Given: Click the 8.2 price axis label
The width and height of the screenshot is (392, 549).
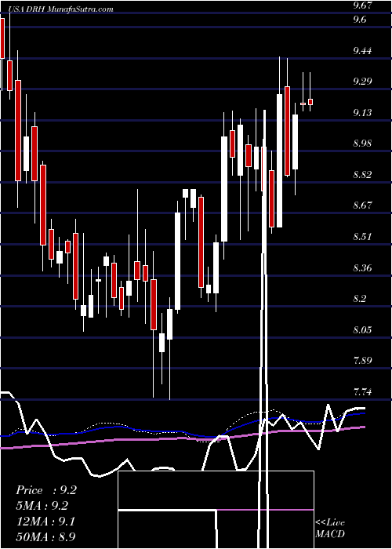Looking at the screenshot, I should point(360,299).
